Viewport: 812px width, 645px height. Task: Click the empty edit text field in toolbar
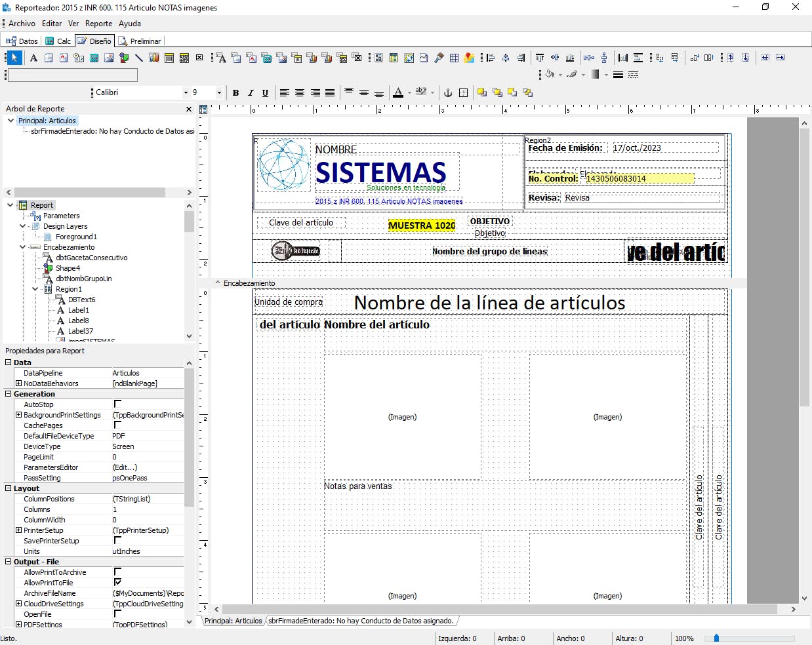73,75
